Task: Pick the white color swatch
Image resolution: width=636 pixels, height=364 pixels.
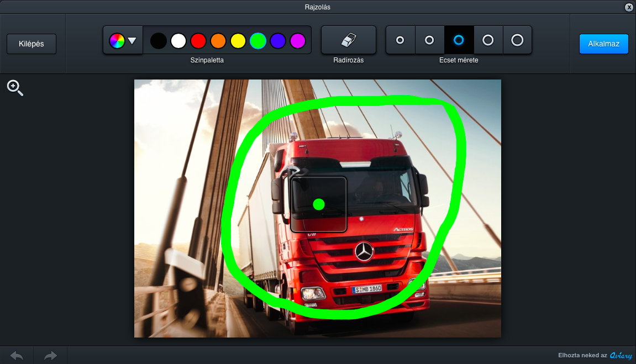Action: (178, 40)
